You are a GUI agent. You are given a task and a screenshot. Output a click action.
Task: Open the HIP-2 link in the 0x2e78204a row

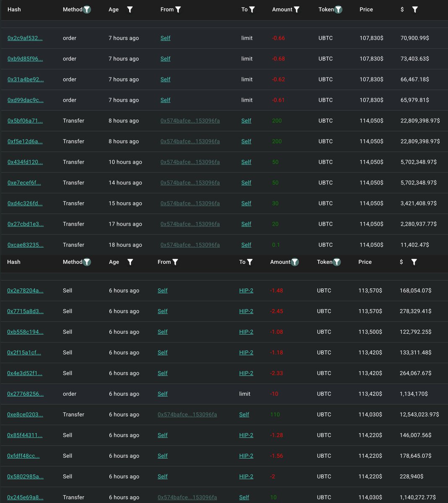pos(246,290)
